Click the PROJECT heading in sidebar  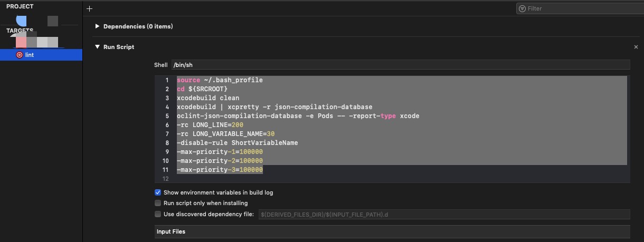click(20, 6)
